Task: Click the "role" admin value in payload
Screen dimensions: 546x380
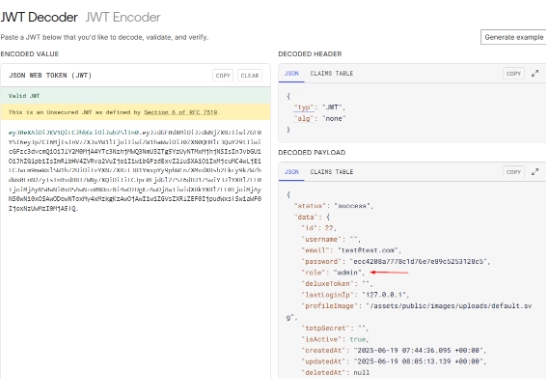Action: [348, 272]
